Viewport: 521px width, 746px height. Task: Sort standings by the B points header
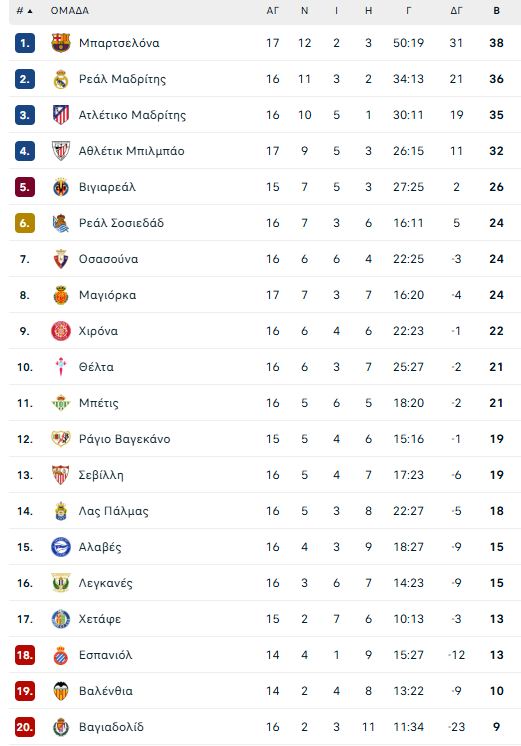(496, 10)
